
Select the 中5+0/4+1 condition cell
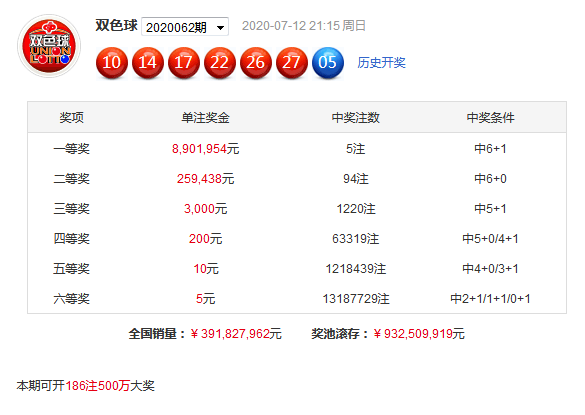(490, 238)
